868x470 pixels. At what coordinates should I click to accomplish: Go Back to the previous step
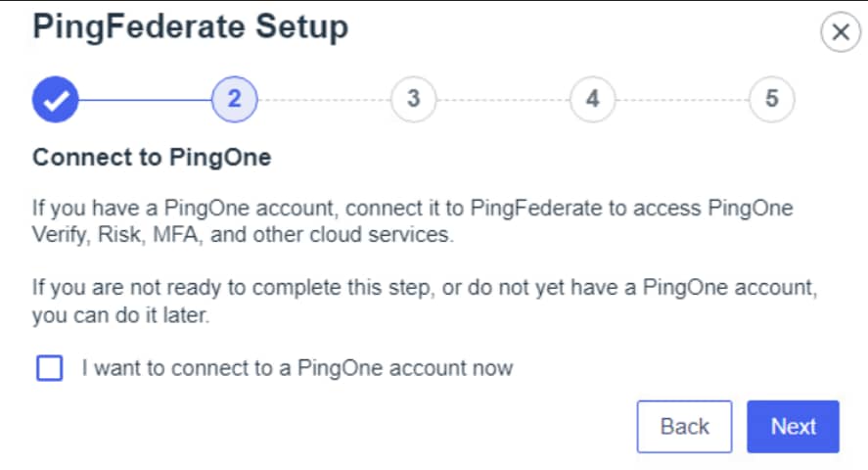coord(684,426)
